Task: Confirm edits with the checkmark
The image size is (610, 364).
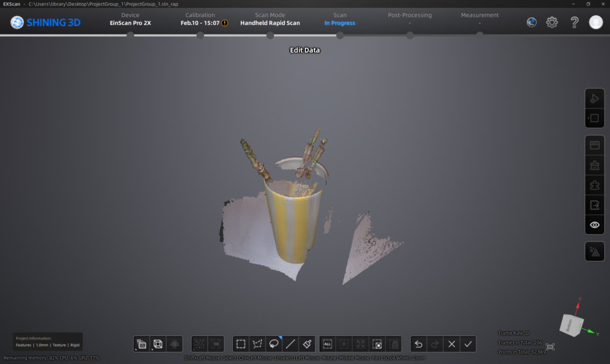Action: point(468,344)
